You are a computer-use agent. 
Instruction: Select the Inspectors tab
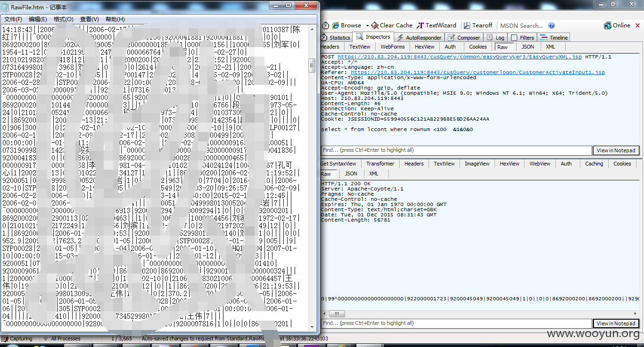(373, 37)
